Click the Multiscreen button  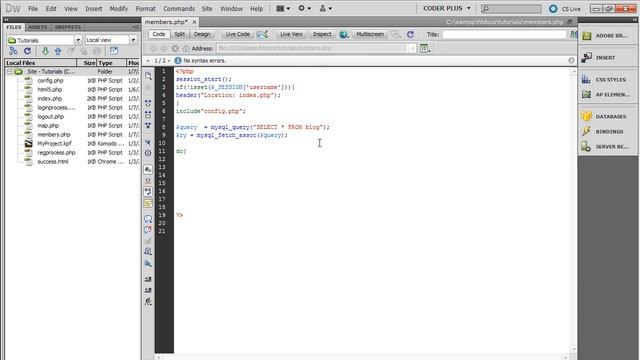click(370, 34)
